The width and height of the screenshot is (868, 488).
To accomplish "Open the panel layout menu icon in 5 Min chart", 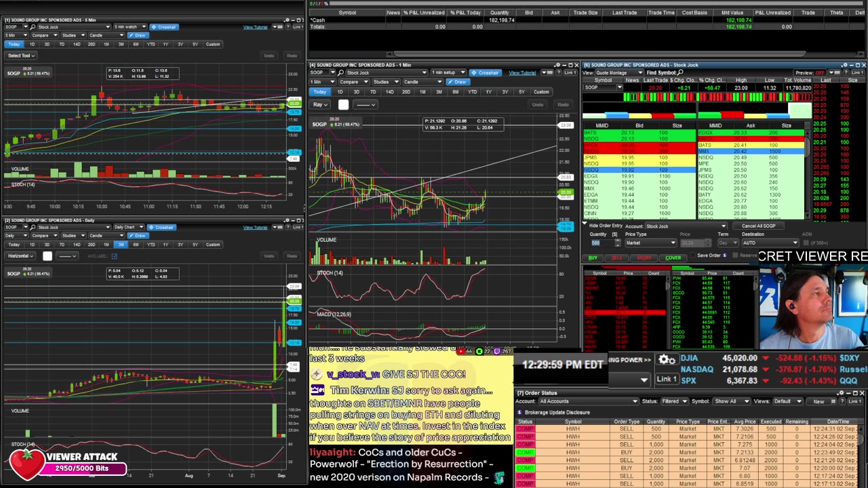I will click(x=277, y=27).
